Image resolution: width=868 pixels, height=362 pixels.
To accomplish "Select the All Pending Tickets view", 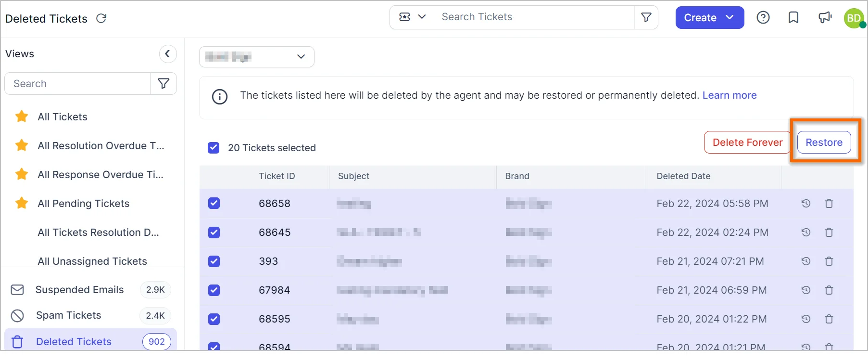I will tap(83, 204).
